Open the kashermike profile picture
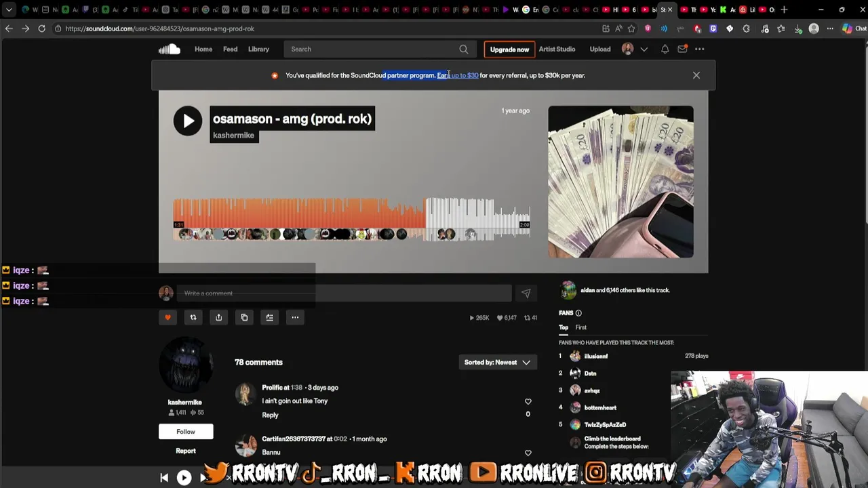This screenshot has height=488, width=868. (x=186, y=365)
